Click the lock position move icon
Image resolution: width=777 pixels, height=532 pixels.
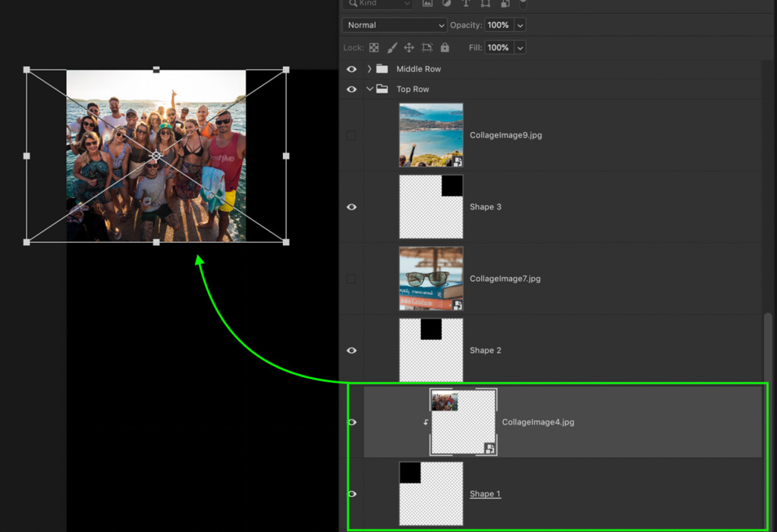[409, 48]
